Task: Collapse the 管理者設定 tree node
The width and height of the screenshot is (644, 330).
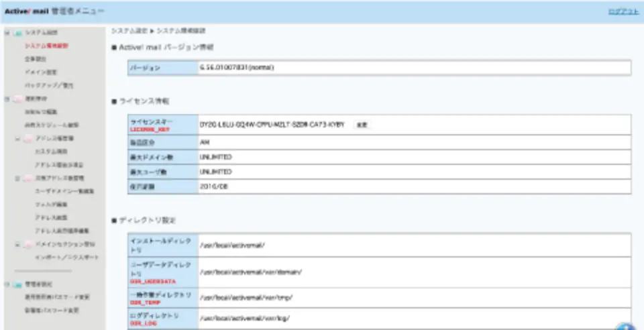Action: point(7,284)
